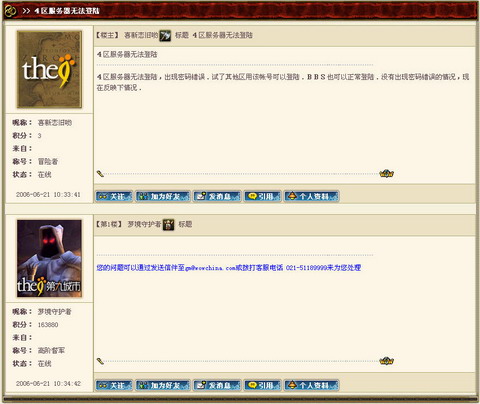Click 【第1楼】 label in reply header
Viewport: 480px width, 404px height.
click(109, 224)
